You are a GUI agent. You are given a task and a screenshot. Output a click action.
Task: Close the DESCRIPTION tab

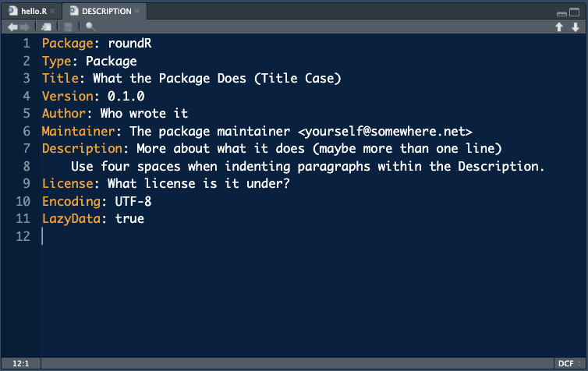point(137,11)
